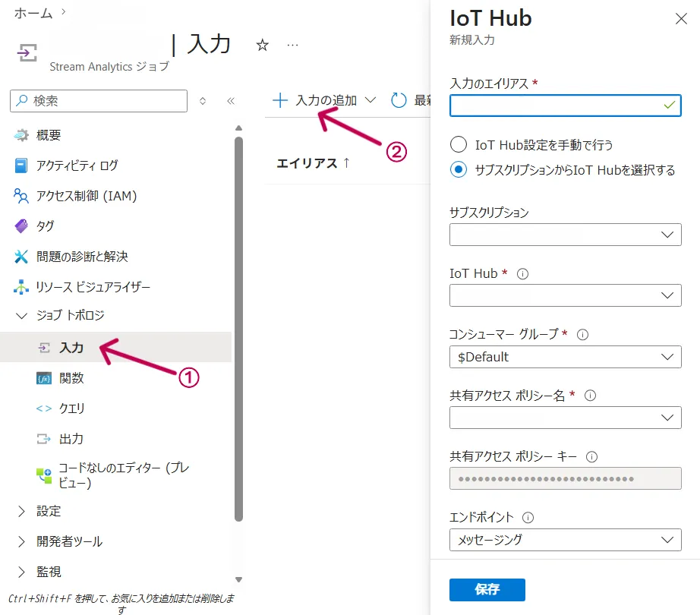This screenshot has width=700, height=615.
Task: Click the アクセス制御 (IAM) people icon
Action: 21,195
